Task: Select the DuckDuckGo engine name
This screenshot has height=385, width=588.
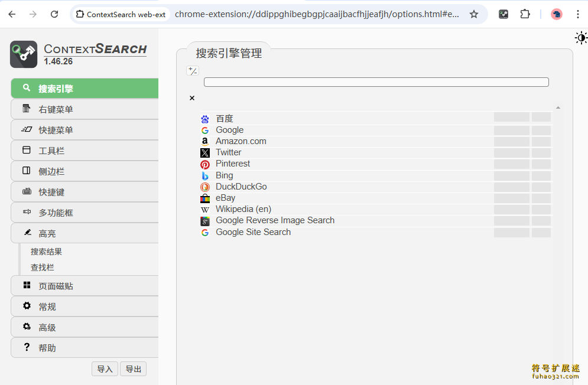Action: pos(241,187)
